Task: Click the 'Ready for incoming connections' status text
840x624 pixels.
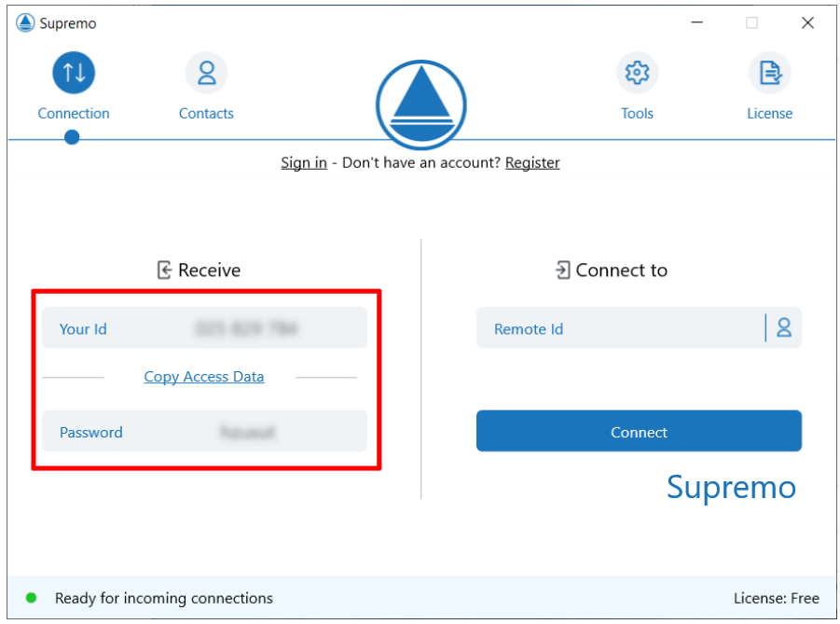Action: pyautogui.click(x=164, y=598)
